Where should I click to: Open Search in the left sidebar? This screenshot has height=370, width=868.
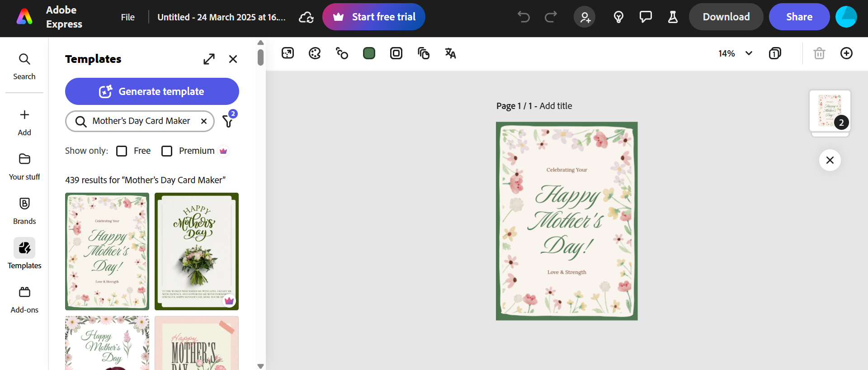point(24,66)
